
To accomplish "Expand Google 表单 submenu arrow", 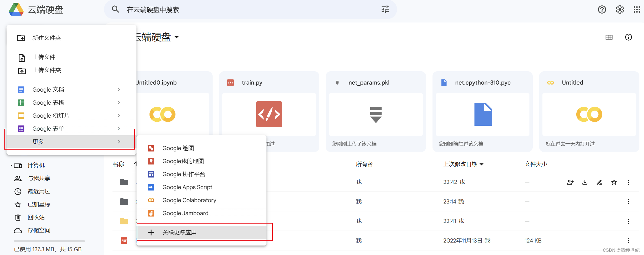I will click(x=119, y=129).
